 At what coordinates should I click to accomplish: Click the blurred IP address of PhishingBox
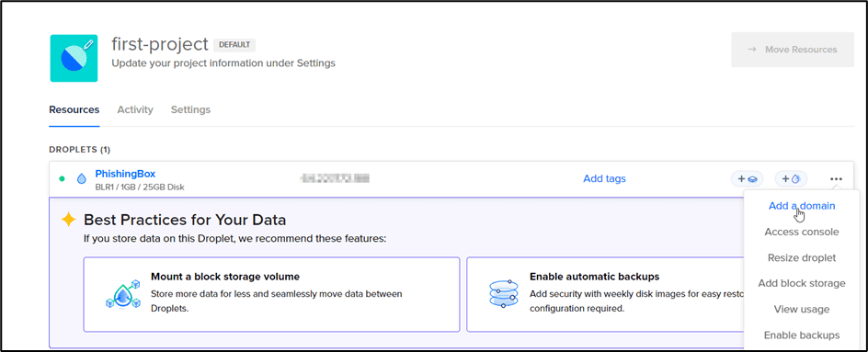point(335,178)
